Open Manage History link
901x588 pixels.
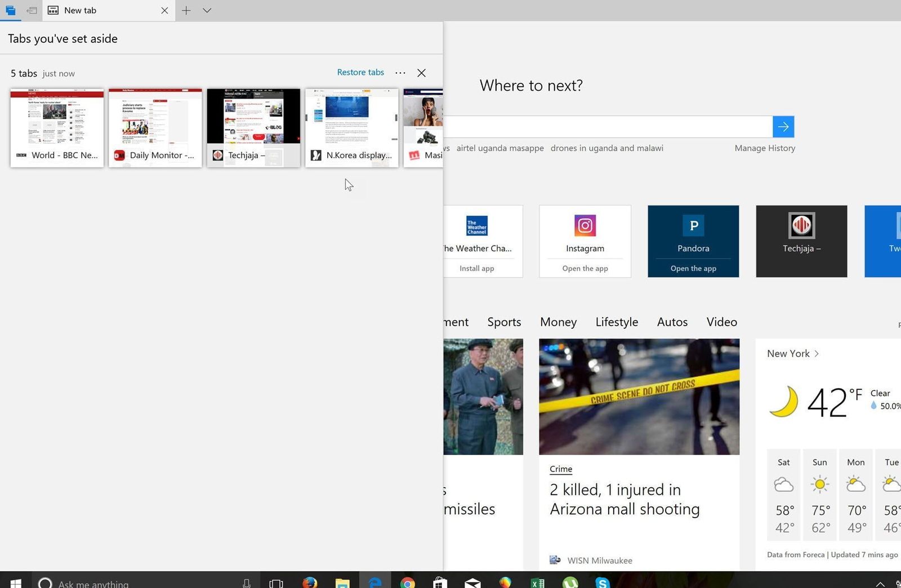tap(765, 148)
